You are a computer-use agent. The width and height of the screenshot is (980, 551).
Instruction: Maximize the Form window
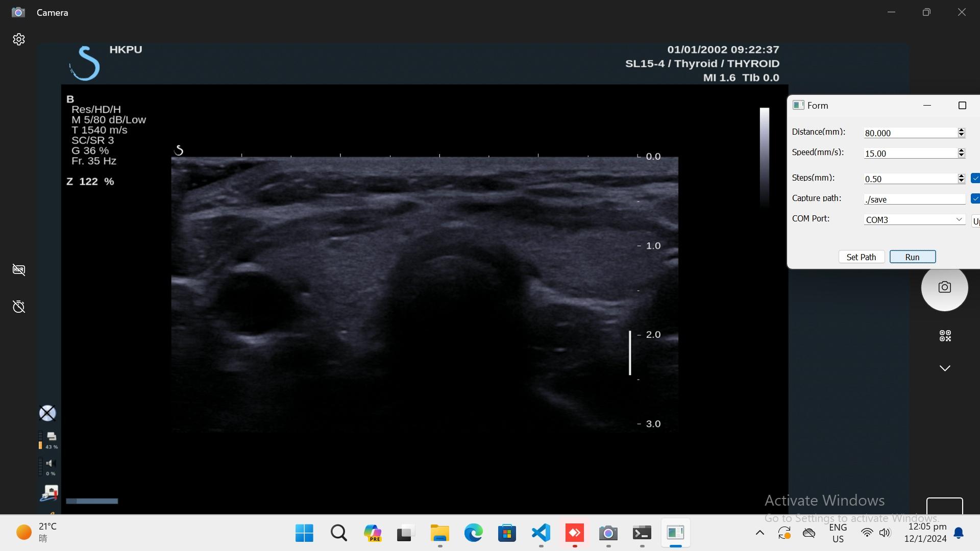[962, 106]
